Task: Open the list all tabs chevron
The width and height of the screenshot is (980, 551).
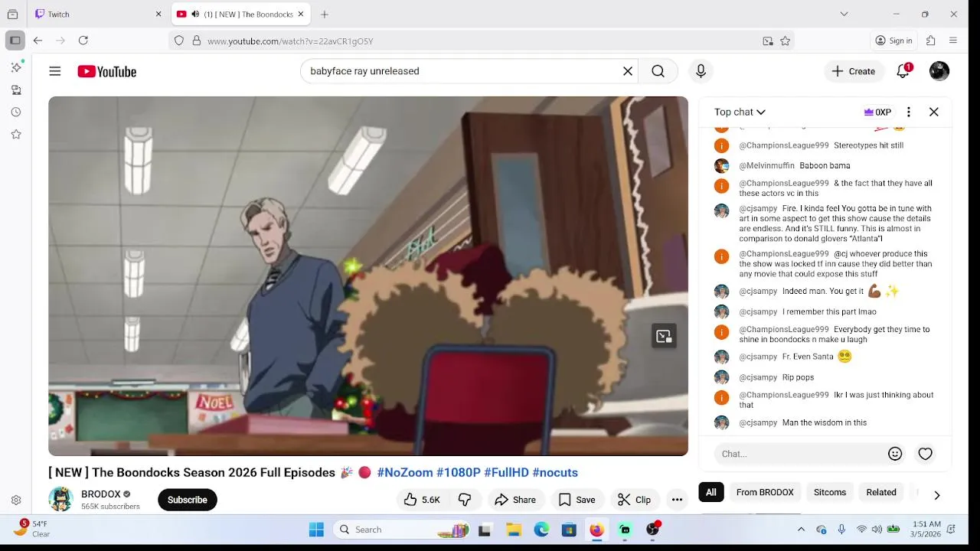Action: coord(844,14)
